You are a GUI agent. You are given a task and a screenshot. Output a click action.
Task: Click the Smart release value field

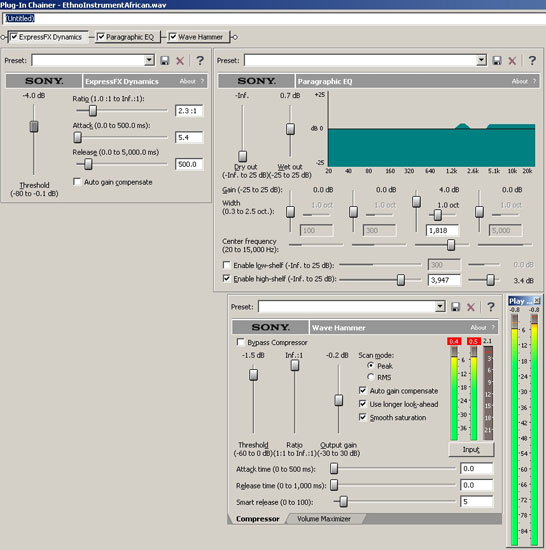[476, 502]
